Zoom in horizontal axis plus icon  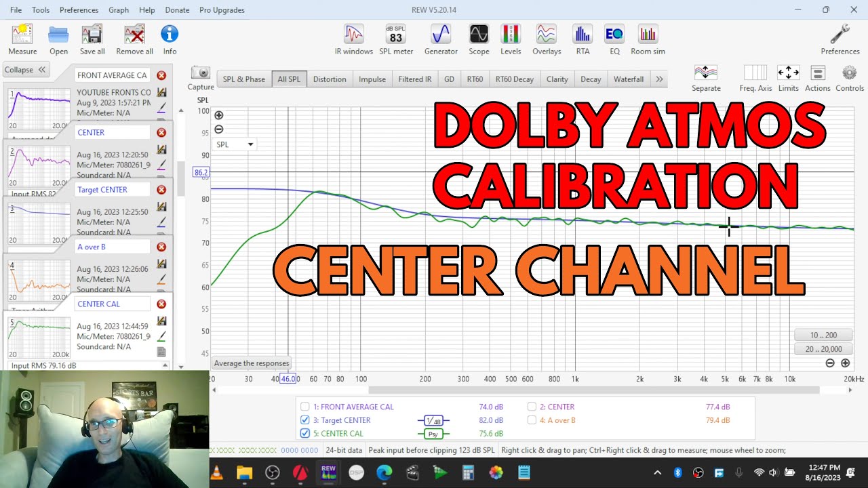tap(845, 363)
